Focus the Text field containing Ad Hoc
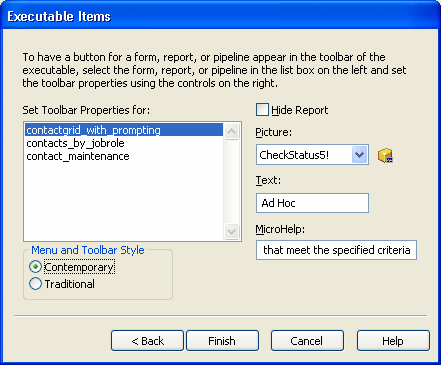This screenshot has width=441, height=365. [x=312, y=203]
